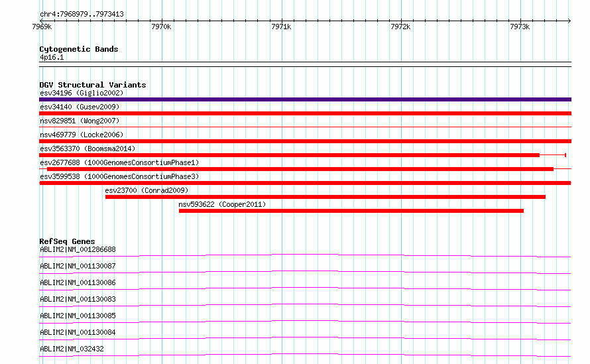590x364 pixels.
Task: Select esv3599538 (1000GenomesConsortiumPhase3) label
Action: tap(119, 176)
